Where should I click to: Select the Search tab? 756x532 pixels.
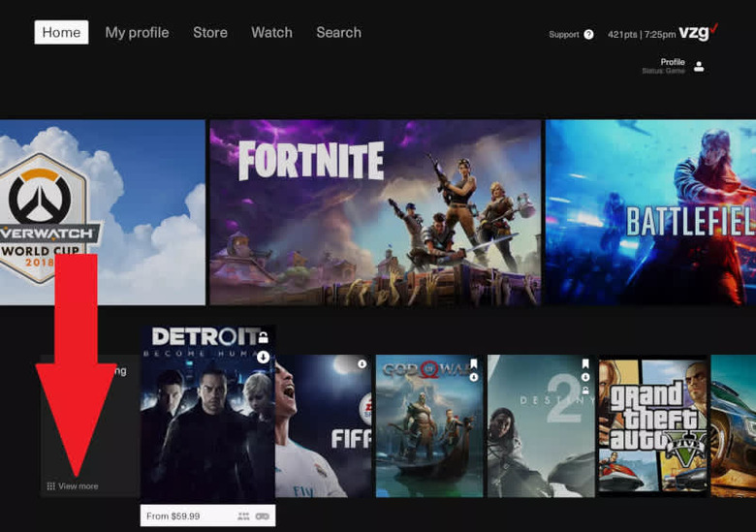click(x=338, y=32)
